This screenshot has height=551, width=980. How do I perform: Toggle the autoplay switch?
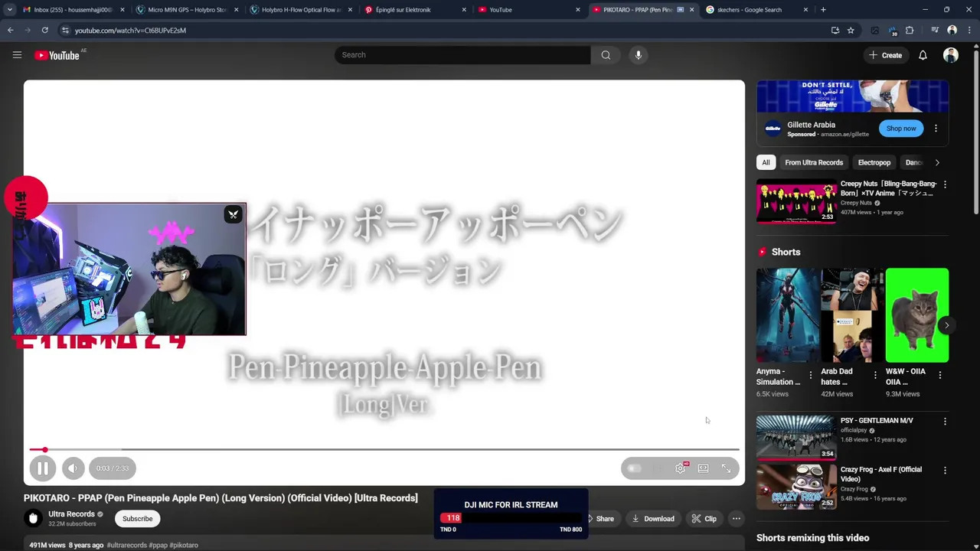coord(635,468)
